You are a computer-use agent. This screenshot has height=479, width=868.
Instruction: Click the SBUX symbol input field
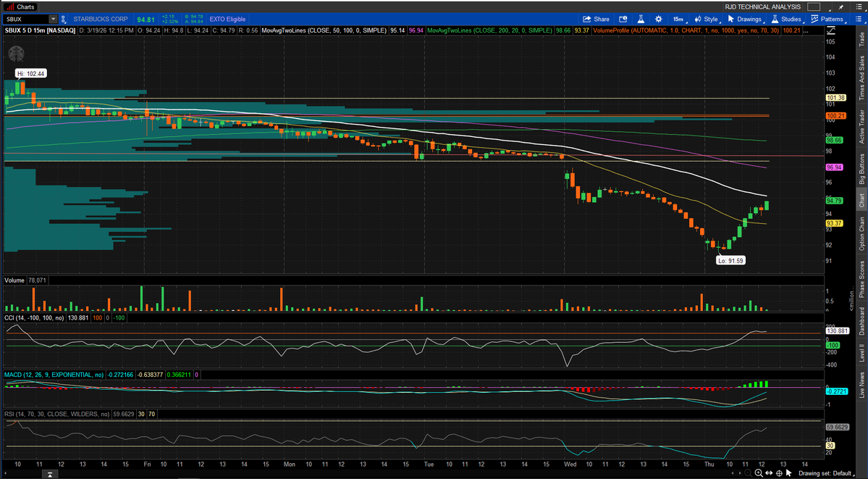[25, 19]
